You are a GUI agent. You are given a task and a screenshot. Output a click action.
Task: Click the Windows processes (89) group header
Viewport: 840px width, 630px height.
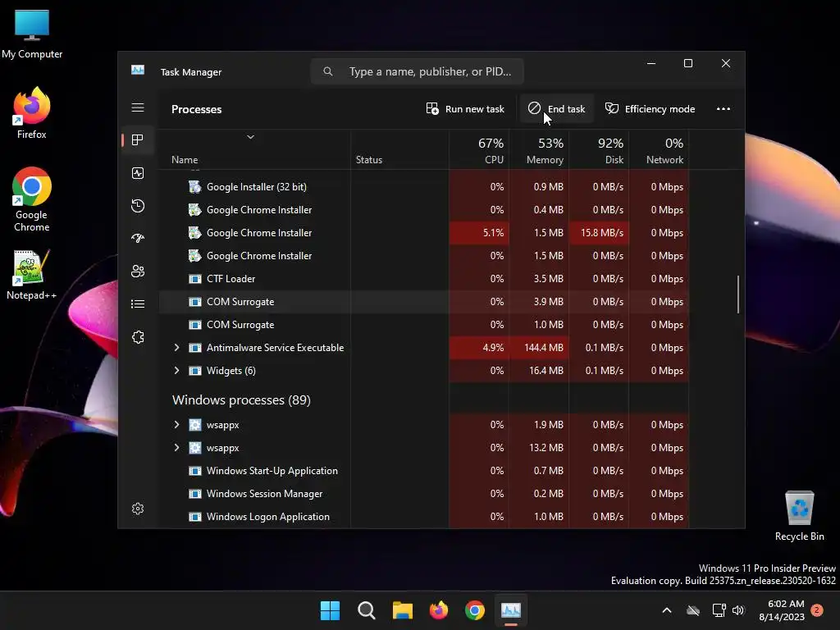tap(241, 399)
